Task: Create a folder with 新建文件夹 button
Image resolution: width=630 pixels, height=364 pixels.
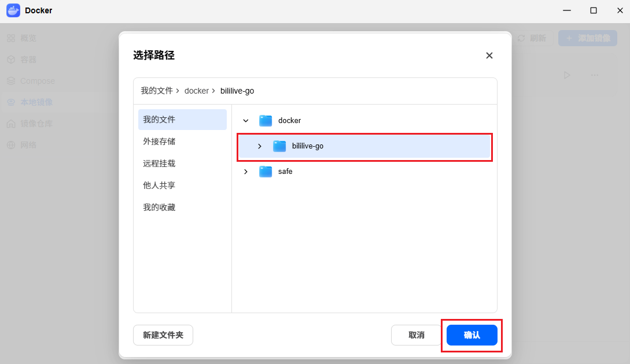Action: coord(163,335)
